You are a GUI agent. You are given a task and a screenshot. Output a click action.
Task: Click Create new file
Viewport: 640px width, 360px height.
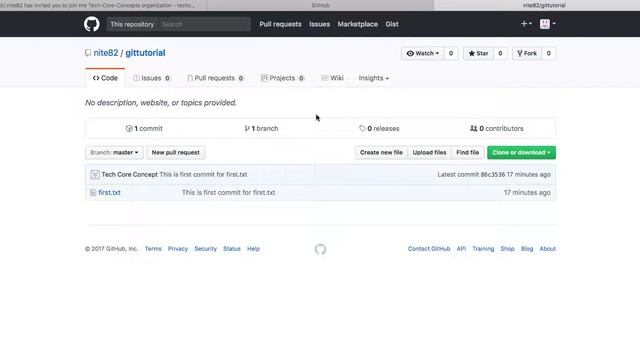[x=381, y=153]
